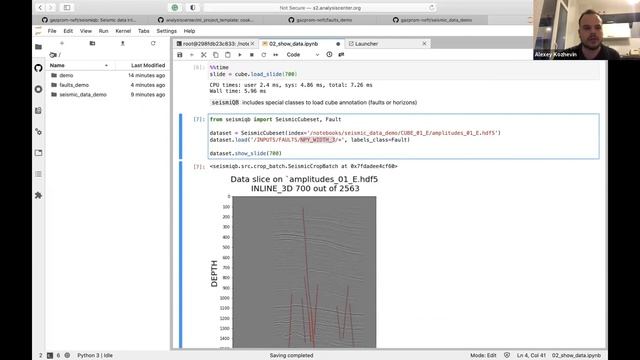The height and width of the screenshot is (360, 640).
Task: Sort files by Name column
Action: [80, 65]
